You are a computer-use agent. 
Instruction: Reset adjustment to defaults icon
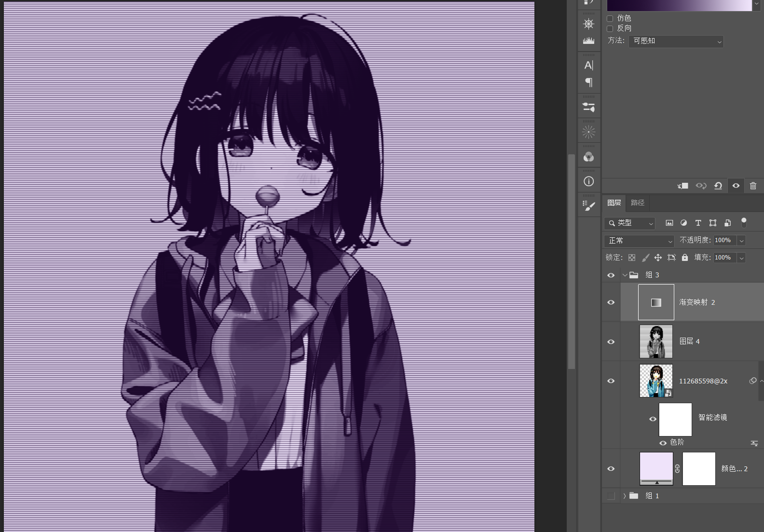(718, 186)
